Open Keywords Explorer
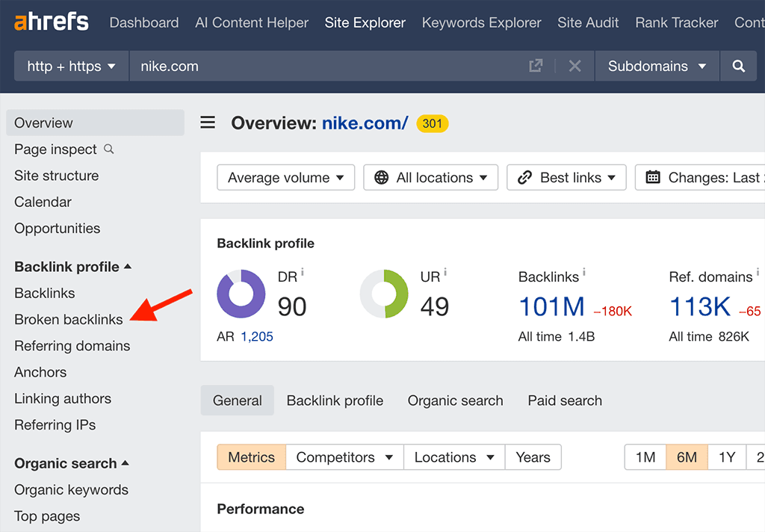The height and width of the screenshot is (532, 765). pos(482,22)
